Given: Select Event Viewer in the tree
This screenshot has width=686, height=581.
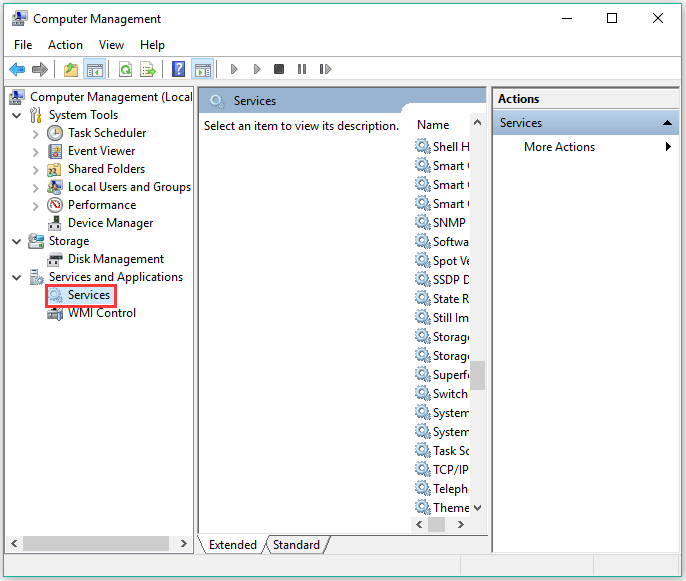Looking at the screenshot, I should point(102,151).
